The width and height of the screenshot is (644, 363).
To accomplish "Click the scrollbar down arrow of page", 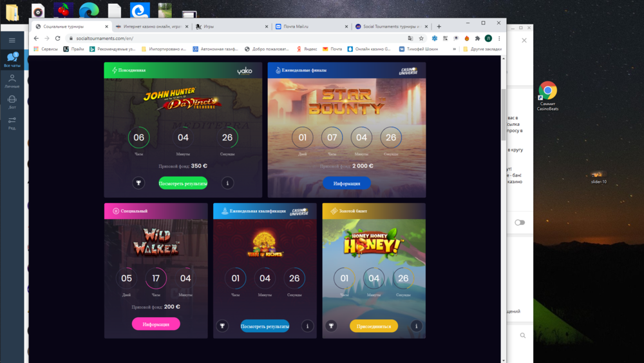I will click(x=504, y=360).
